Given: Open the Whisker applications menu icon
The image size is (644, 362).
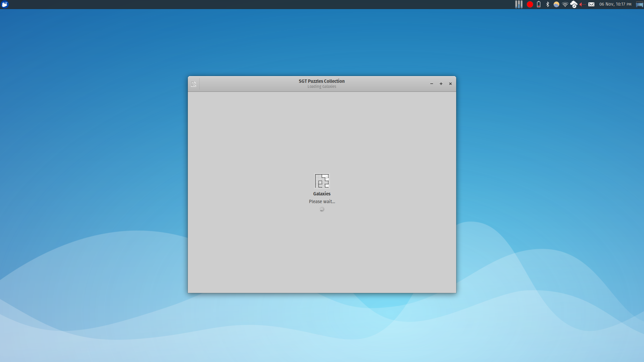Looking at the screenshot, I should coord(5,4).
